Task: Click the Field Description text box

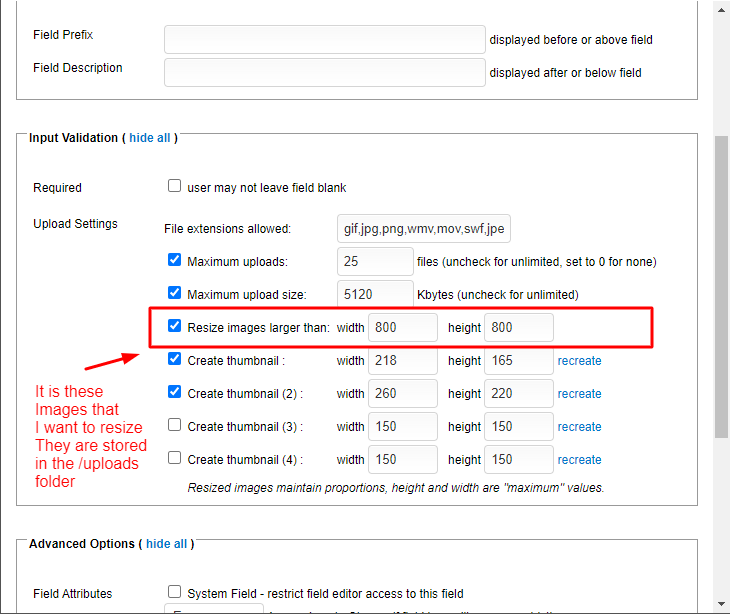Action: point(324,73)
